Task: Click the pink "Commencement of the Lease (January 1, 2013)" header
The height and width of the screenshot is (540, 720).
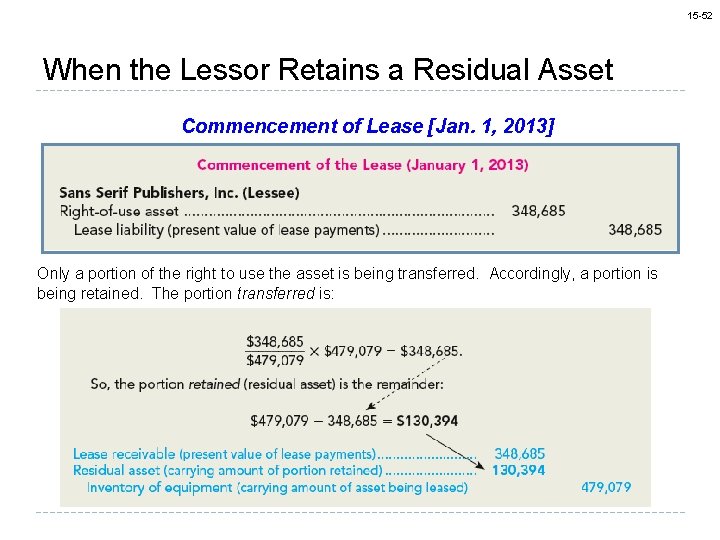Action: (x=363, y=165)
